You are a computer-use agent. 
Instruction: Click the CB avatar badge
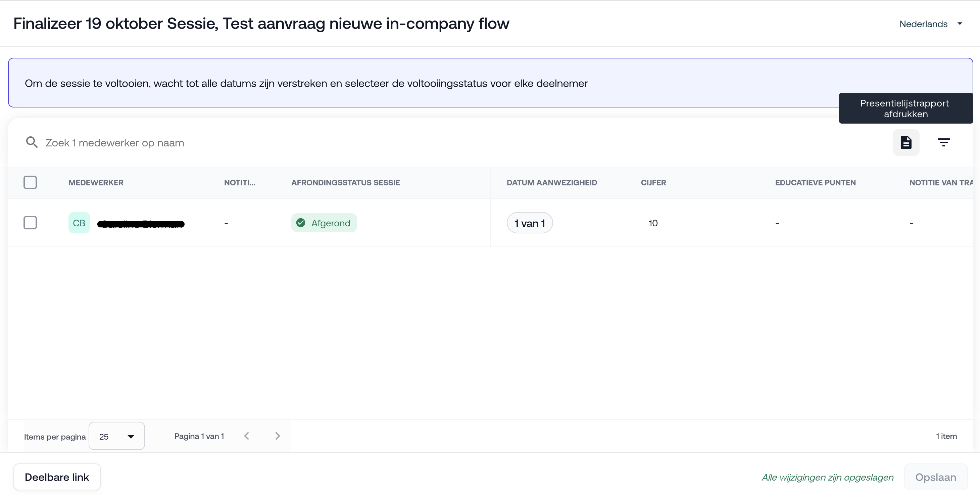point(79,223)
